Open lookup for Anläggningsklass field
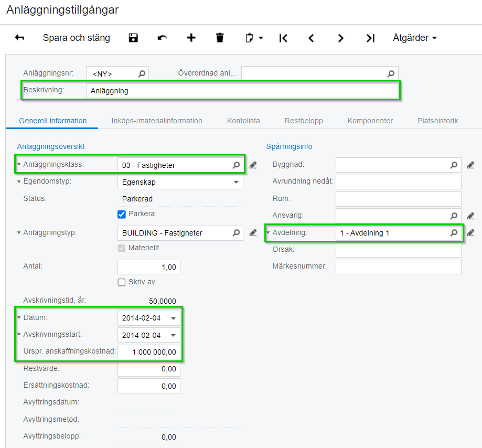 [x=236, y=165]
